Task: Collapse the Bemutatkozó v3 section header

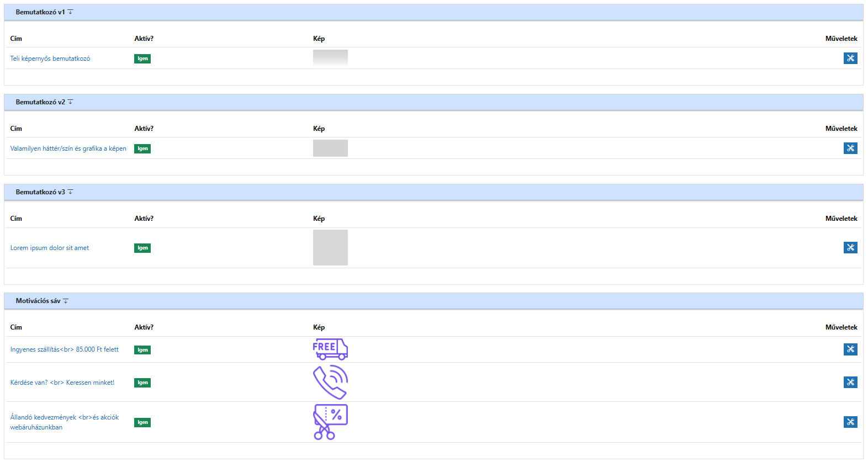Action: [x=70, y=192]
